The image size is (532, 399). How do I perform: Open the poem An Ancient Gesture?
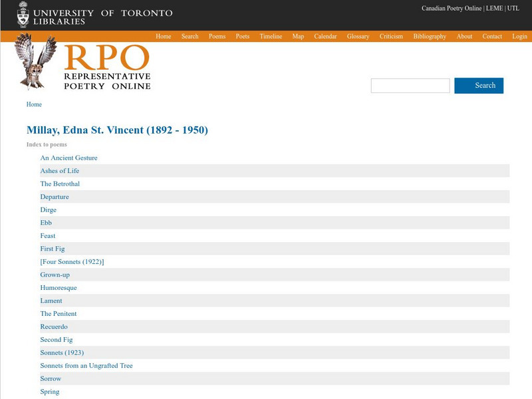pyautogui.click(x=68, y=158)
